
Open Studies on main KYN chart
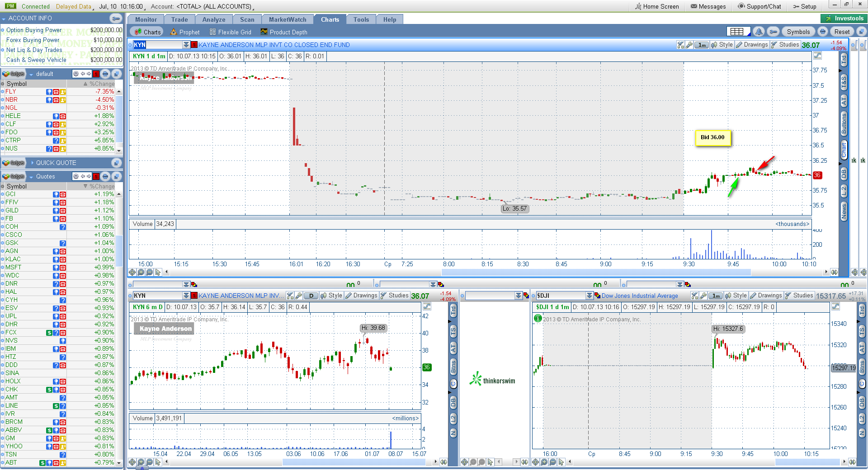(785, 45)
